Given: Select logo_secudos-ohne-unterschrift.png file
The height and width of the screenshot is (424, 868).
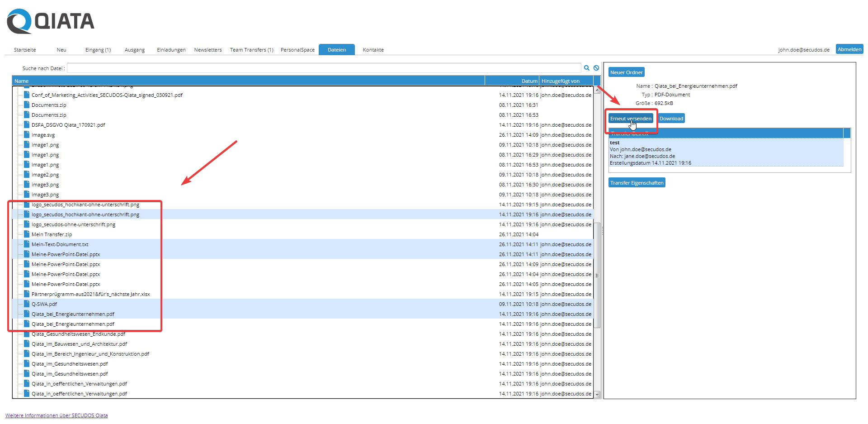Looking at the screenshot, I should click(73, 224).
